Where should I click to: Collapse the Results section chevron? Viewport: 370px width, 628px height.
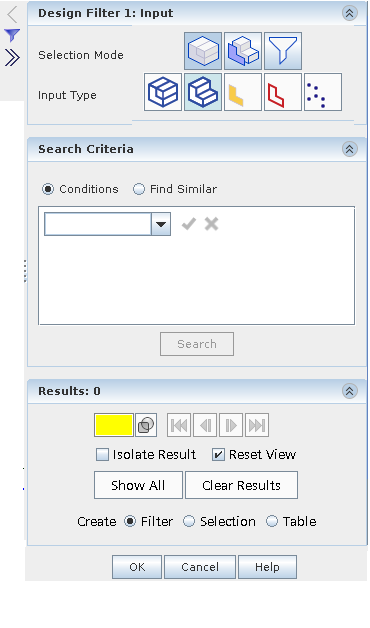[350, 391]
